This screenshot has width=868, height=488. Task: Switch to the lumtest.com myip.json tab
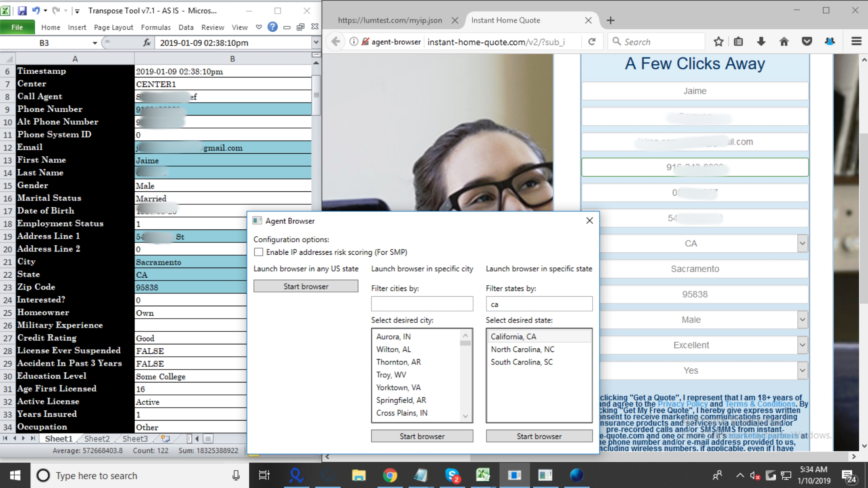(x=390, y=20)
